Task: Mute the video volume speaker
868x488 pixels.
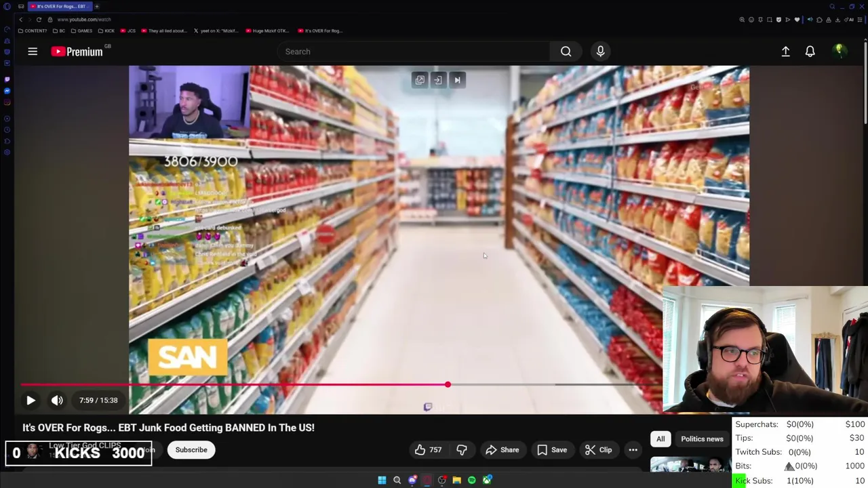Action: point(57,400)
